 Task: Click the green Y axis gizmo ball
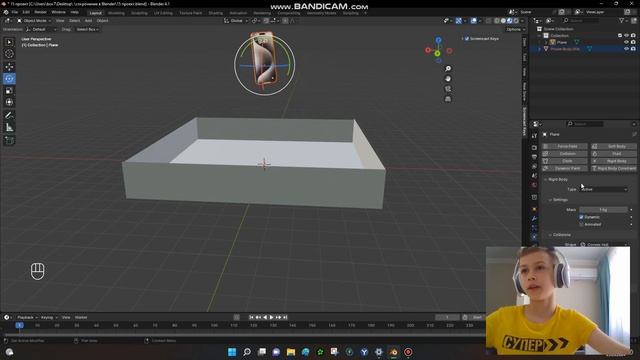[x=438, y=53]
